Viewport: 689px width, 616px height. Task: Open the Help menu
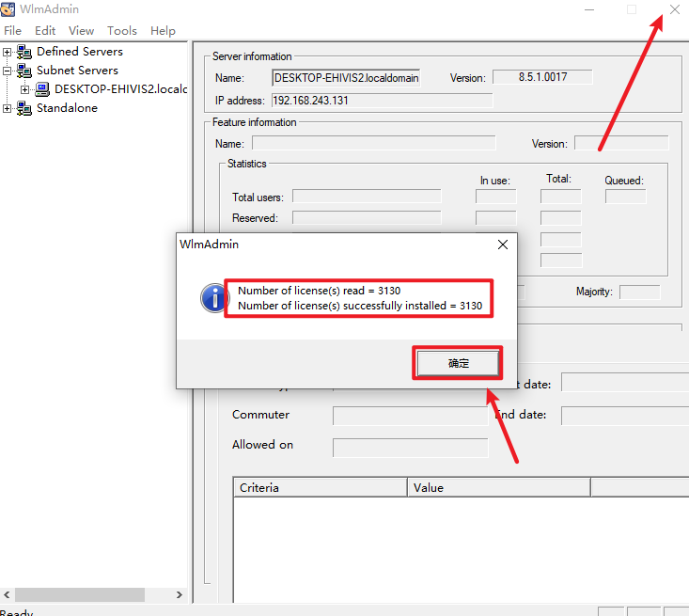163,31
